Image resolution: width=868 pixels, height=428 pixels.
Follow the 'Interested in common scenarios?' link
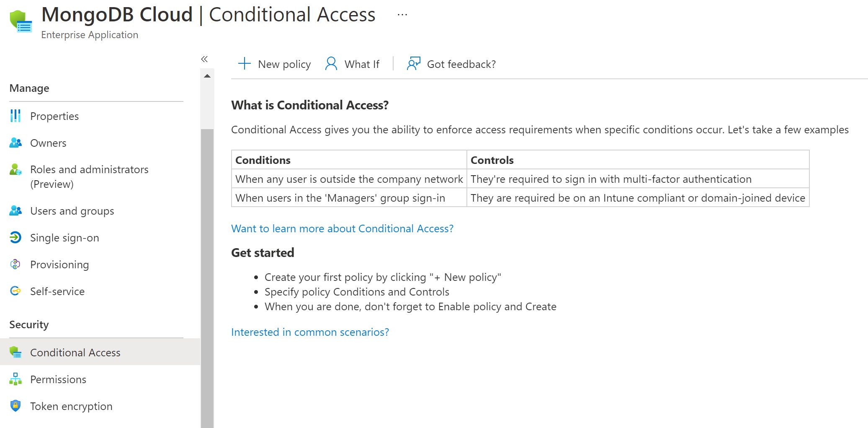310,332
